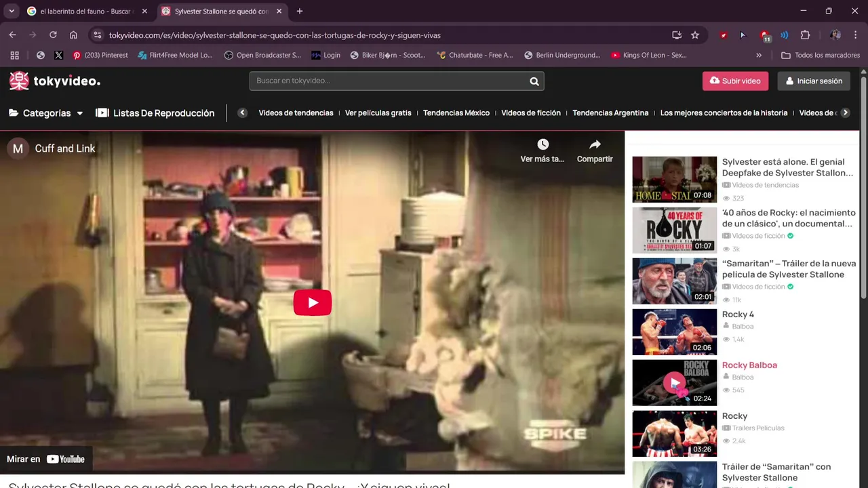
Task: Open the Kings Of Leon bookmark
Action: [649, 56]
